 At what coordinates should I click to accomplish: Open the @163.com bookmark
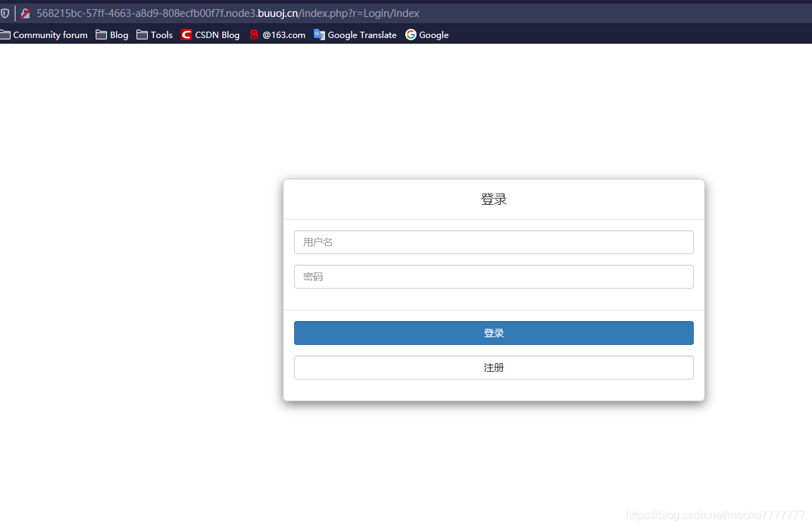(277, 34)
